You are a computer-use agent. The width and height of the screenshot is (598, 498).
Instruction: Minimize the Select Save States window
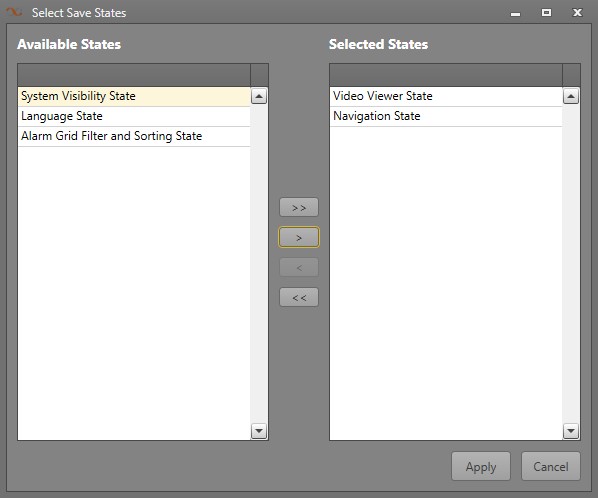pos(516,14)
